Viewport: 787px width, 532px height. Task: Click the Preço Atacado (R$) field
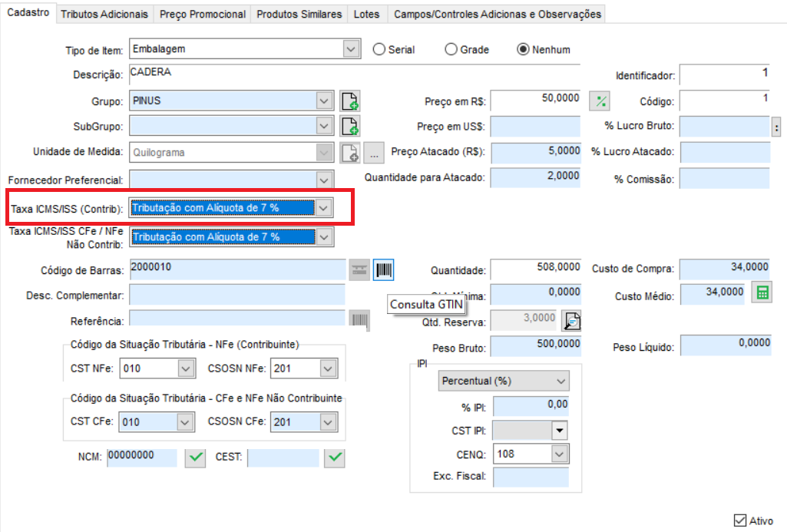[535, 153]
